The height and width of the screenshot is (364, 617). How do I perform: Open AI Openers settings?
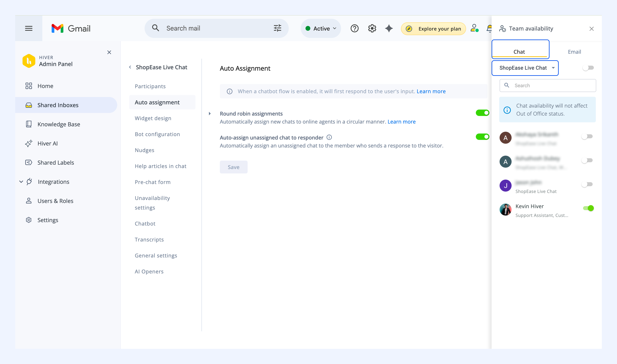149,272
